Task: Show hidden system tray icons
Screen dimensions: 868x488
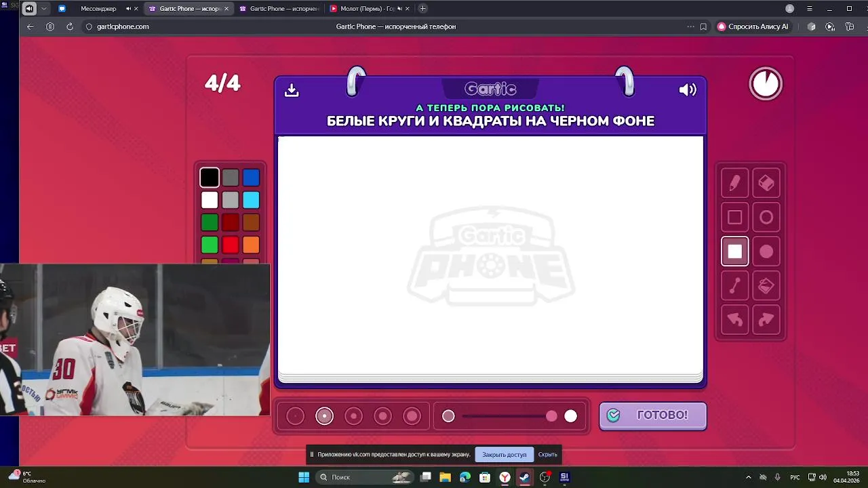Action: click(749, 477)
